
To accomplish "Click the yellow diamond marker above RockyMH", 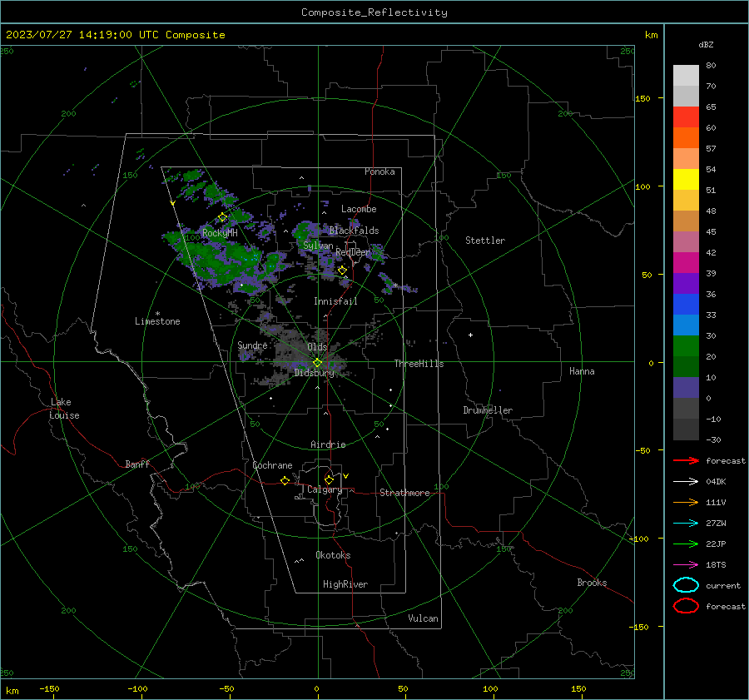I will coord(222,217).
